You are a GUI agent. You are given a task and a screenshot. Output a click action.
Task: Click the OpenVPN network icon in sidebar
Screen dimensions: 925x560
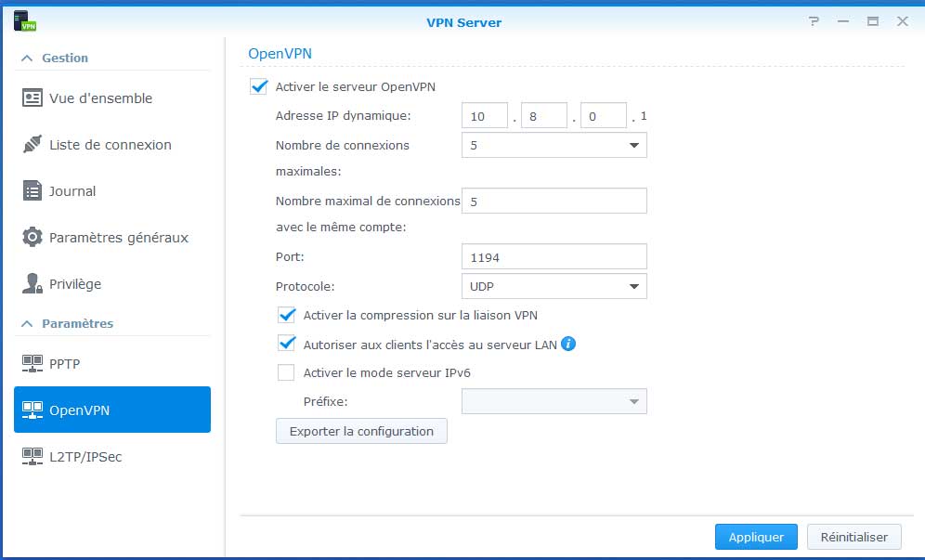[x=32, y=410]
